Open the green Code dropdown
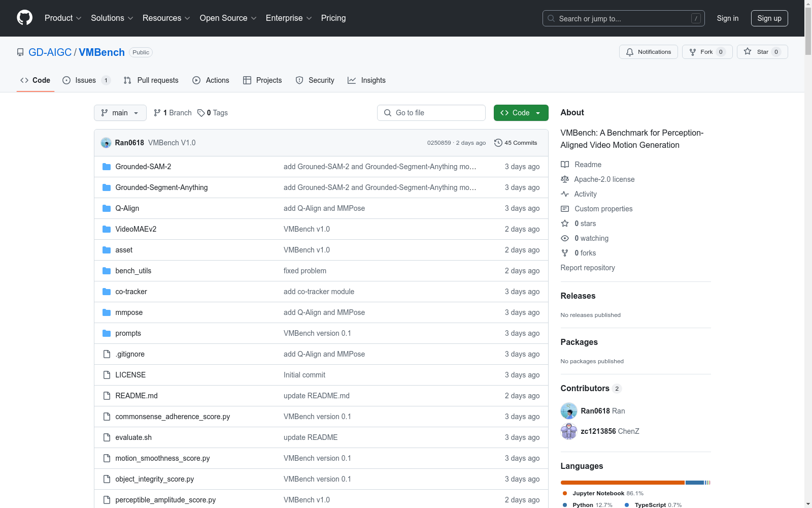This screenshot has height=508, width=812. click(521, 113)
